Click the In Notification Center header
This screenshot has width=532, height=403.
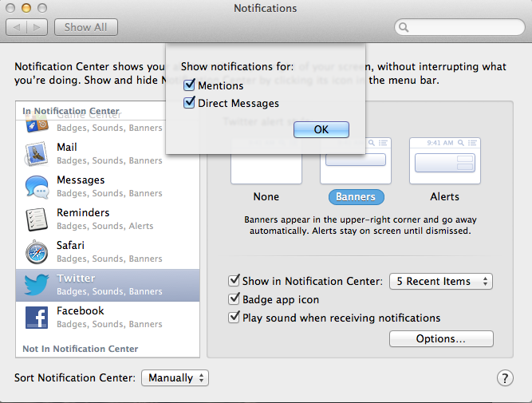[71, 111]
